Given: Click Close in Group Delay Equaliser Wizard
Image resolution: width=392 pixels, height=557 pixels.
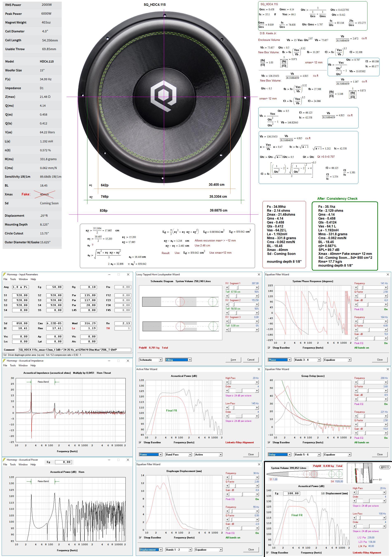Looking at the screenshot, I should coord(380,454).
